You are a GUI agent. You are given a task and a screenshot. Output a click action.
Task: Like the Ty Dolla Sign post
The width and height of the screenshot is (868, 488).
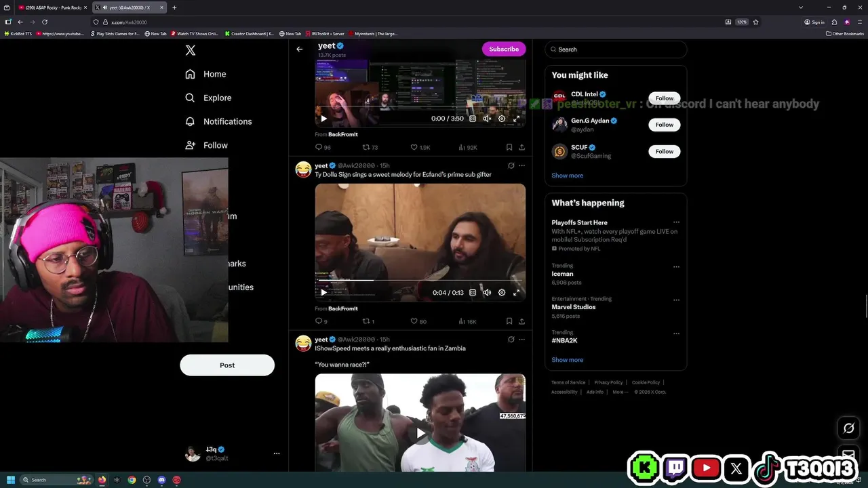(418, 321)
